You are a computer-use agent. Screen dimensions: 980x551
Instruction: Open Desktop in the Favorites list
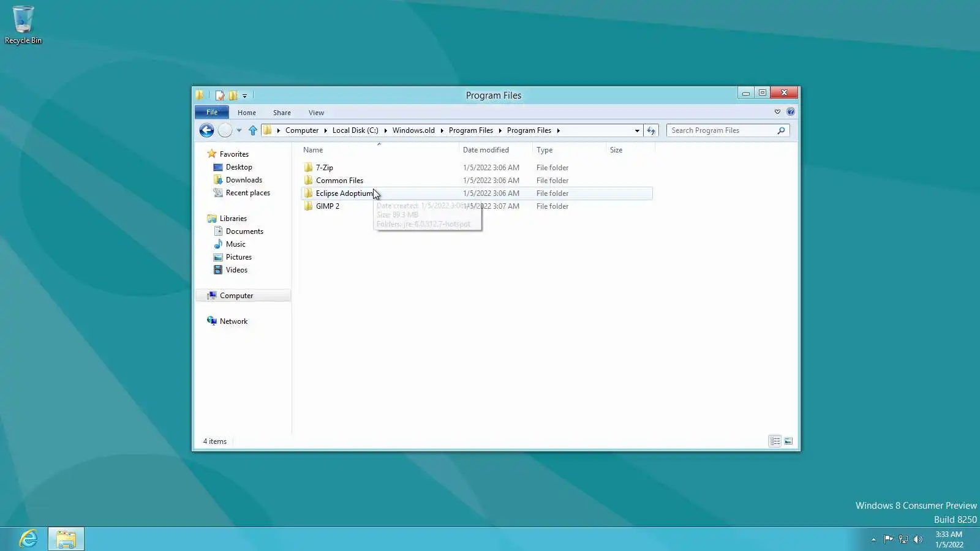tap(239, 167)
